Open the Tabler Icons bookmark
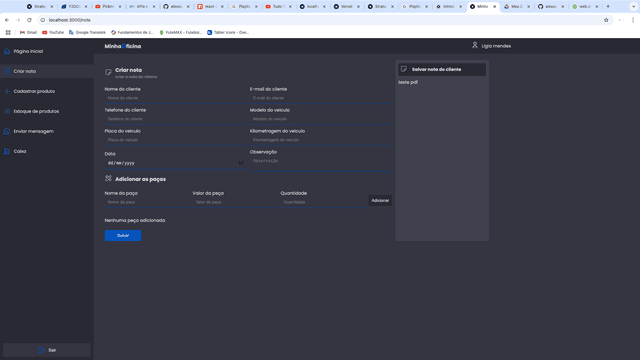The width and height of the screenshot is (640, 360). pos(228,32)
